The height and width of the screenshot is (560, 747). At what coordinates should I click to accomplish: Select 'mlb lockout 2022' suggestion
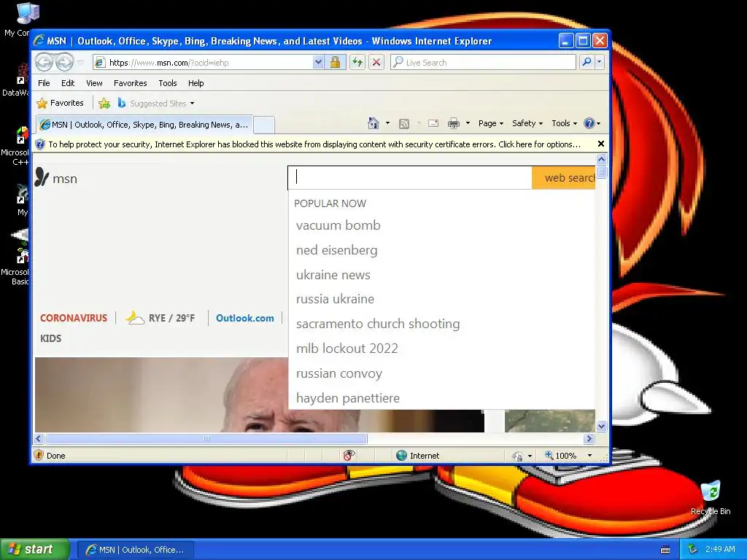click(x=347, y=349)
